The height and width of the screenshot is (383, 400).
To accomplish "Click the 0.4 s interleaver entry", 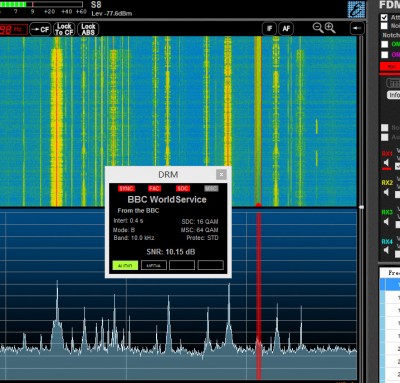I will tap(128, 221).
